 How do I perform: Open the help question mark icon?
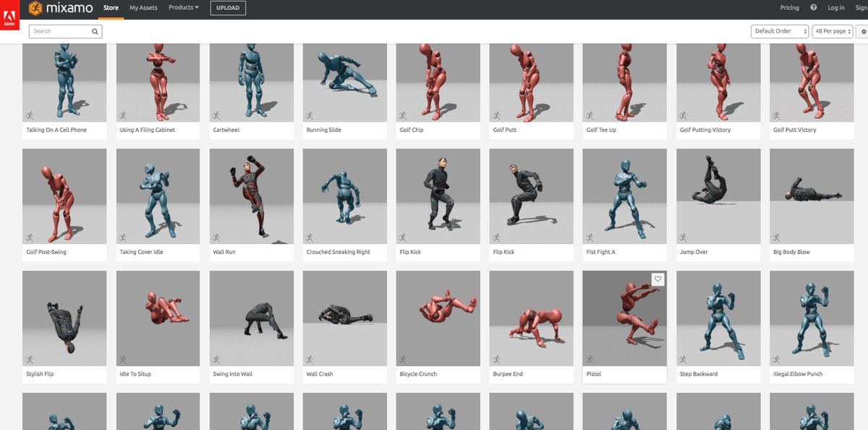click(814, 8)
